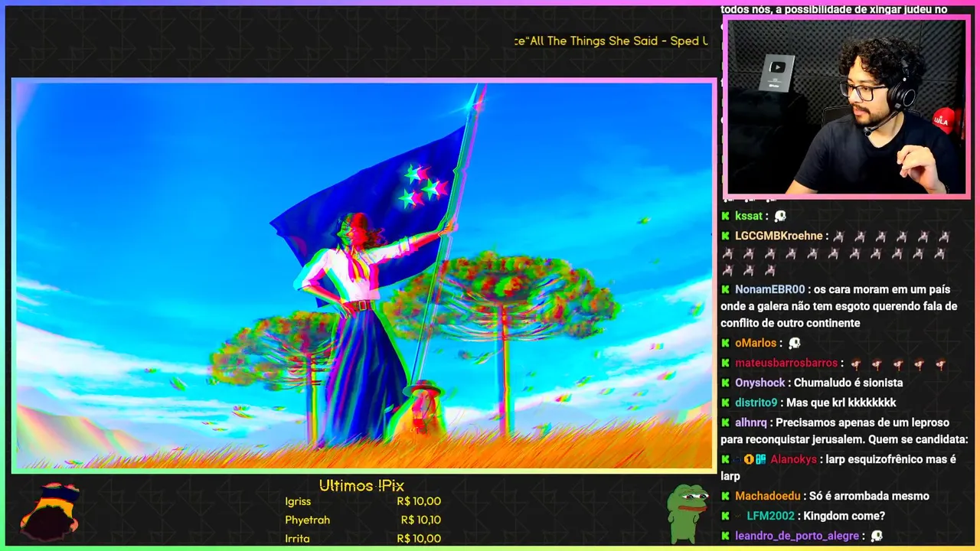Click the Onyshock username
The height and width of the screenshot is (551, 980).
point(760,383)
